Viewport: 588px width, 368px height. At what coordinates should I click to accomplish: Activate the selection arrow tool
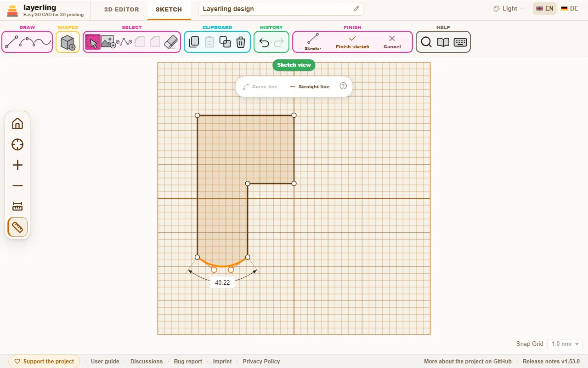click(x=93, y=42)
